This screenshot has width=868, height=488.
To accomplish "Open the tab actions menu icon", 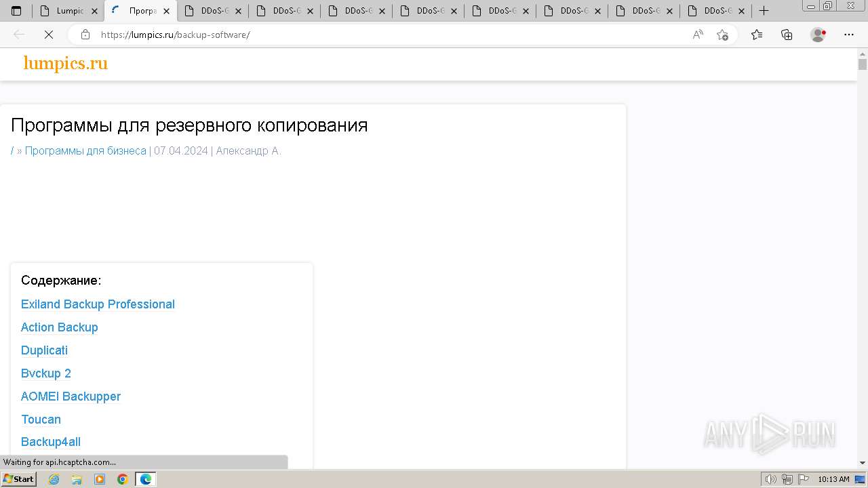I will [x=16, y=11].
